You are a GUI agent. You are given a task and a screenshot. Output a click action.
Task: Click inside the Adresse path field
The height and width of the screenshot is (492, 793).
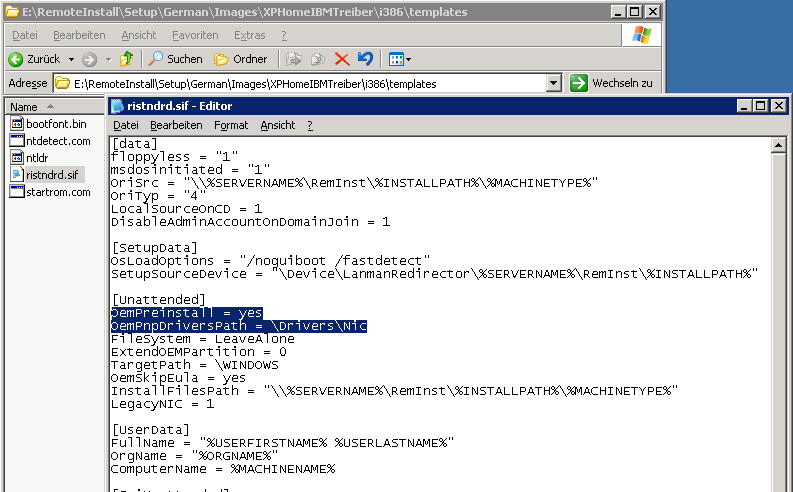pos(300,83)
